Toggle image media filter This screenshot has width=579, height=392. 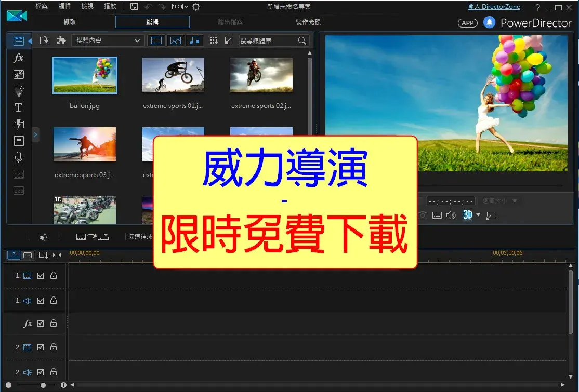pyautogui.click(x=176, y=40)
